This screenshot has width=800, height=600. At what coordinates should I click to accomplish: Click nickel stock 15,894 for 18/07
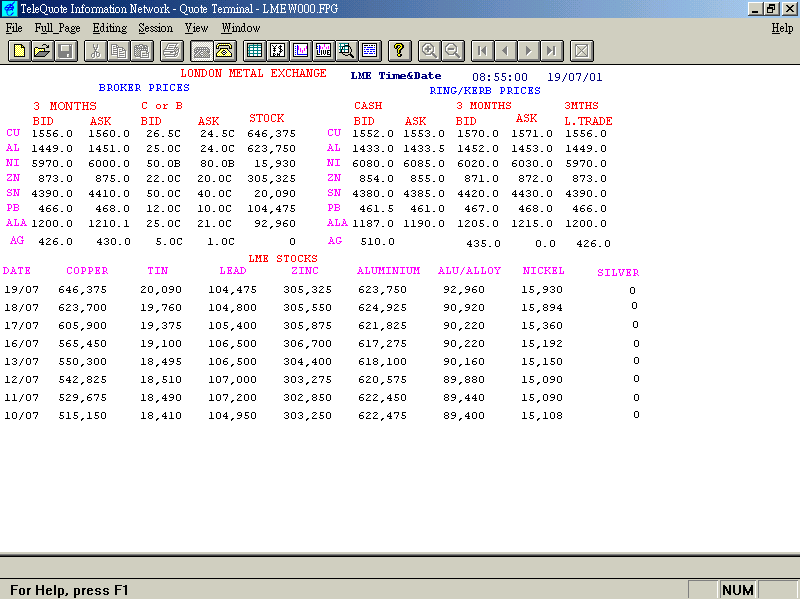coord(542,308)
